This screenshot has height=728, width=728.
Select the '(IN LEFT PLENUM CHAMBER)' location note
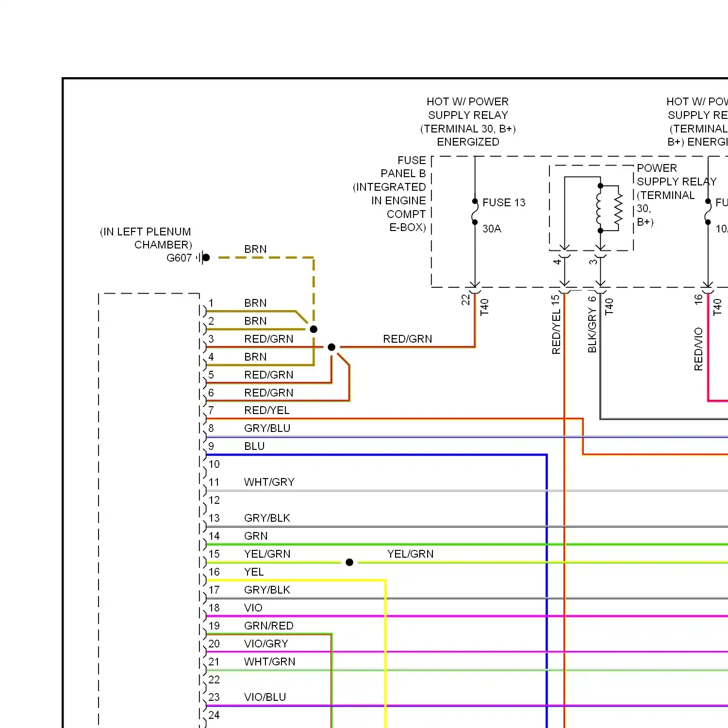click(x=146, y=238)
